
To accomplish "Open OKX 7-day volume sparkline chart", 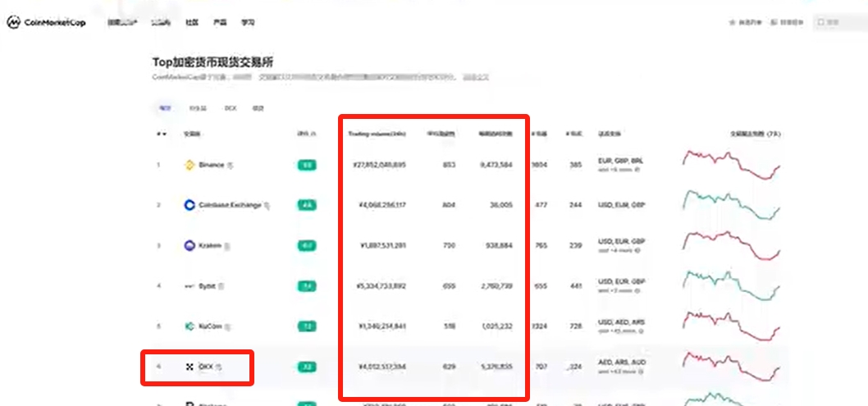I will coord(731,367).
